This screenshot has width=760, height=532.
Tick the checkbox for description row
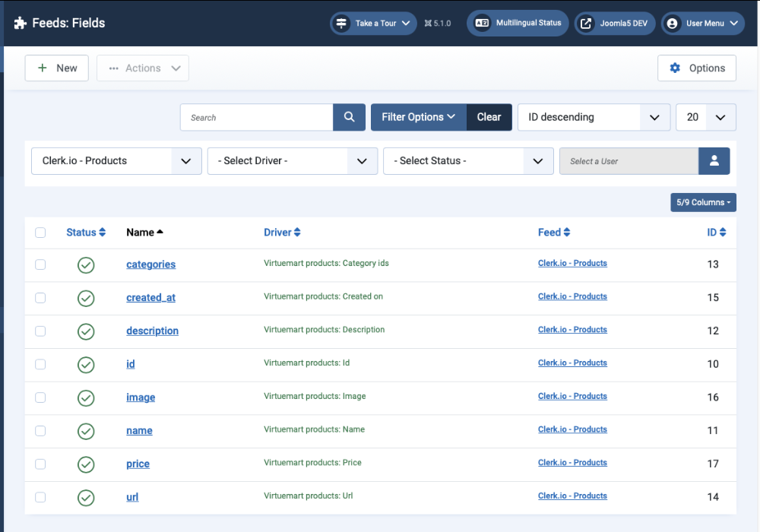[40, 331]
